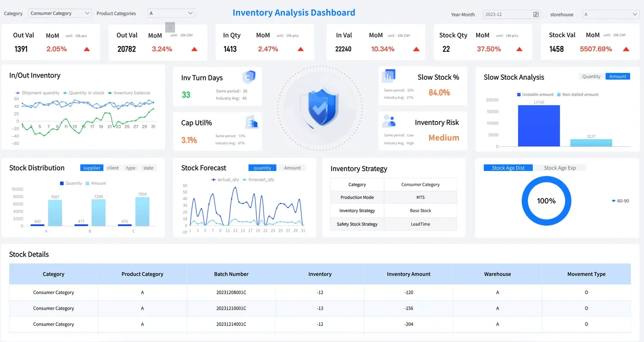Click the Slow Stock % bar chart icon

(389, 76)
